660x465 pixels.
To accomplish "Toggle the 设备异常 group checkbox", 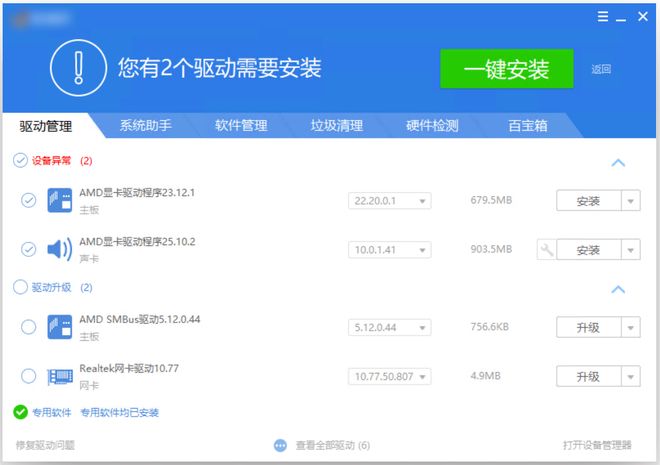I will point(20,160).
